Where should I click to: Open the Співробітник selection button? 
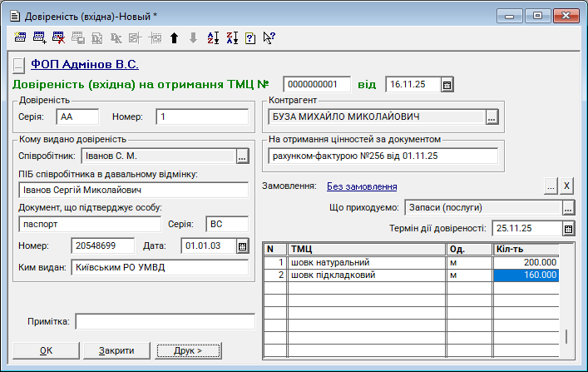click(242, 156)
